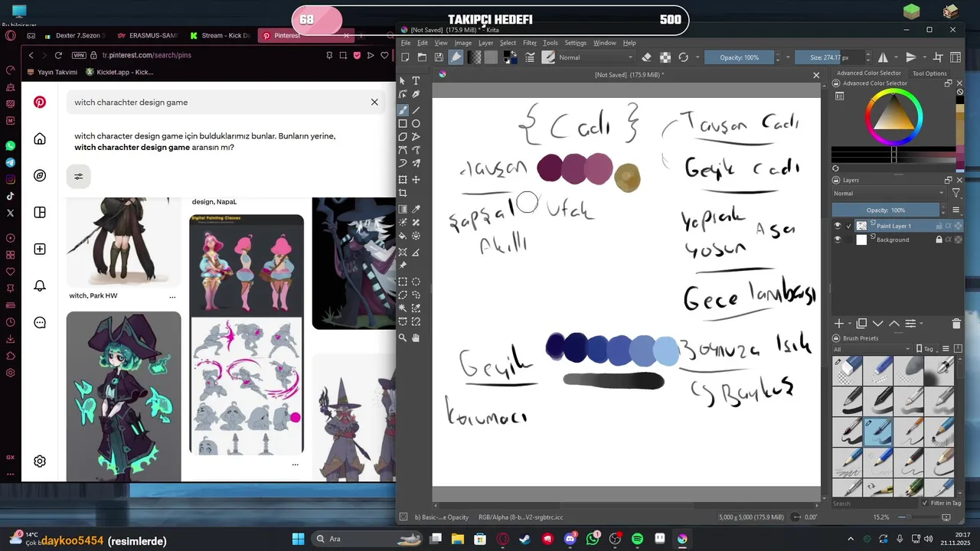The height and width of the screenshot is (551, 980).
Task: Click the Reload brush preset icon
Action: click(683, 57)
